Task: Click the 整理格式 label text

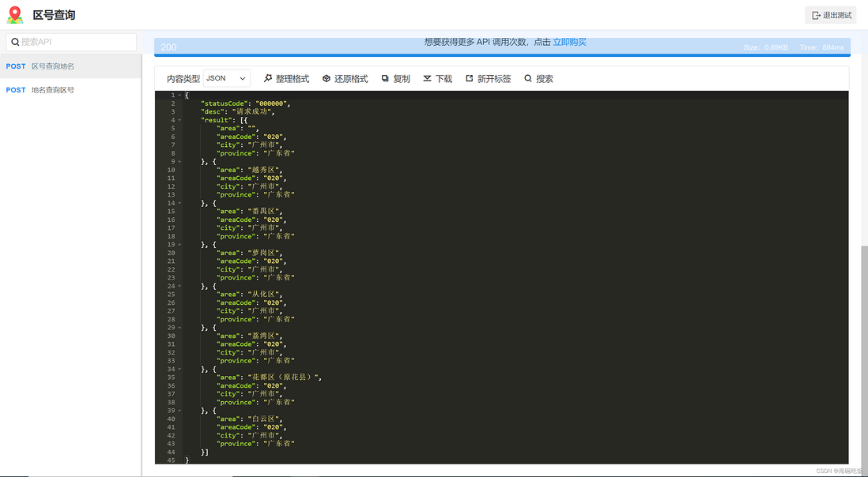Action: point(292,79)
